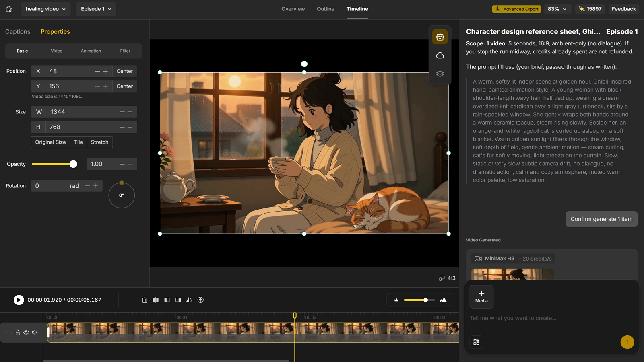The width and height of the screenshot is (644, 362).
Task: Increase the Y position value
Action: tap(105, 86)
